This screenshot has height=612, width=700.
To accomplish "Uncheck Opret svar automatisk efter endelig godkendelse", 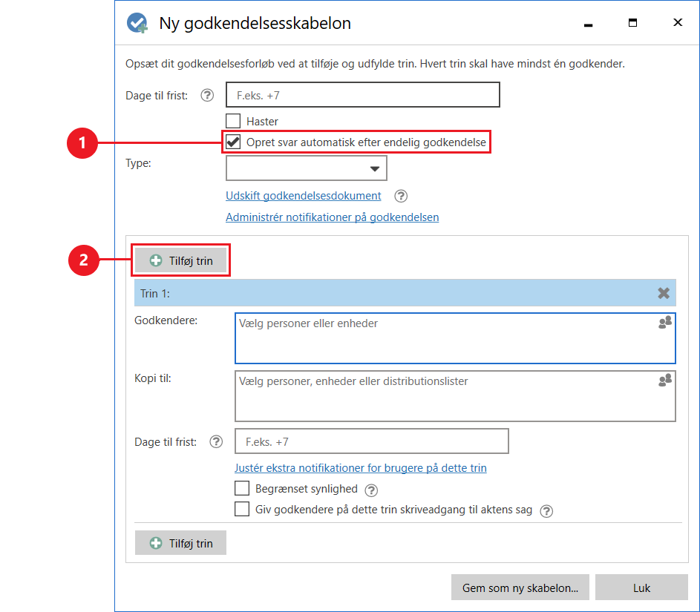I will tap(233, 142).
